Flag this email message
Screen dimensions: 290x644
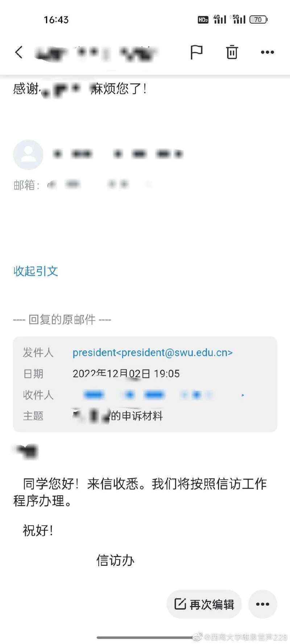click(x=196, y=52)
